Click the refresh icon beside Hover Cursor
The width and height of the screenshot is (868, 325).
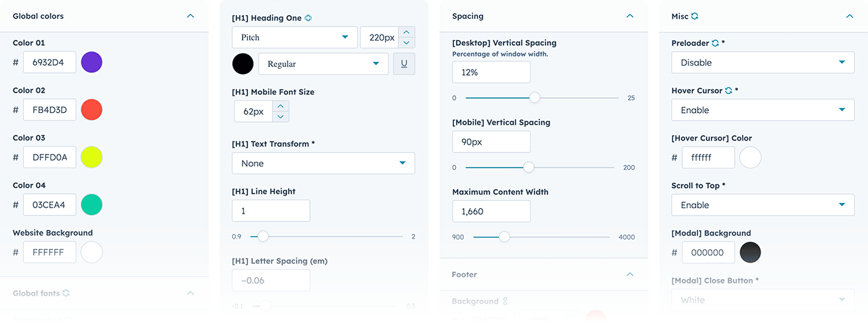coord(728,91)
